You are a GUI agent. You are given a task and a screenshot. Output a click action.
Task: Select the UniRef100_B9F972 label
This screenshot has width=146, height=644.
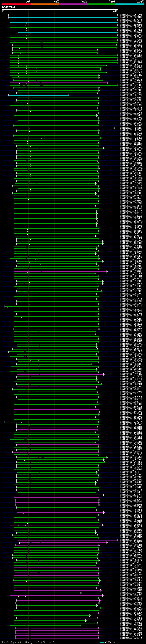click(131, 60)
